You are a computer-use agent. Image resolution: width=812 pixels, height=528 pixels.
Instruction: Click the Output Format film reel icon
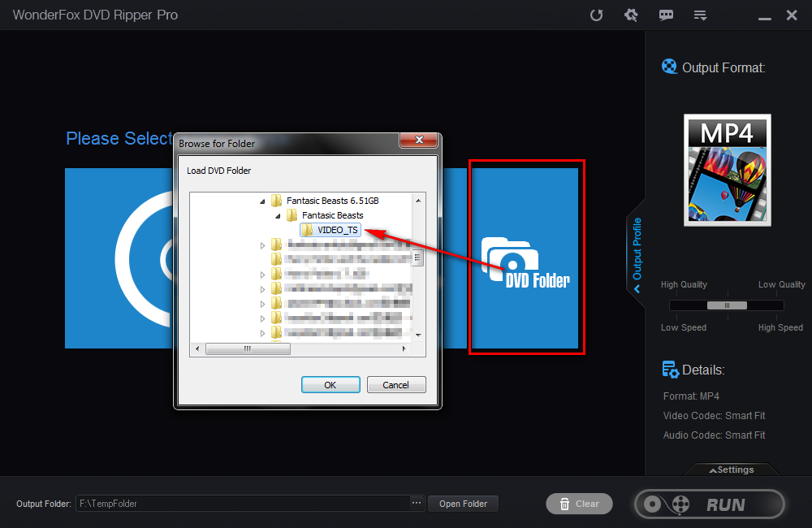pos(670,67)
